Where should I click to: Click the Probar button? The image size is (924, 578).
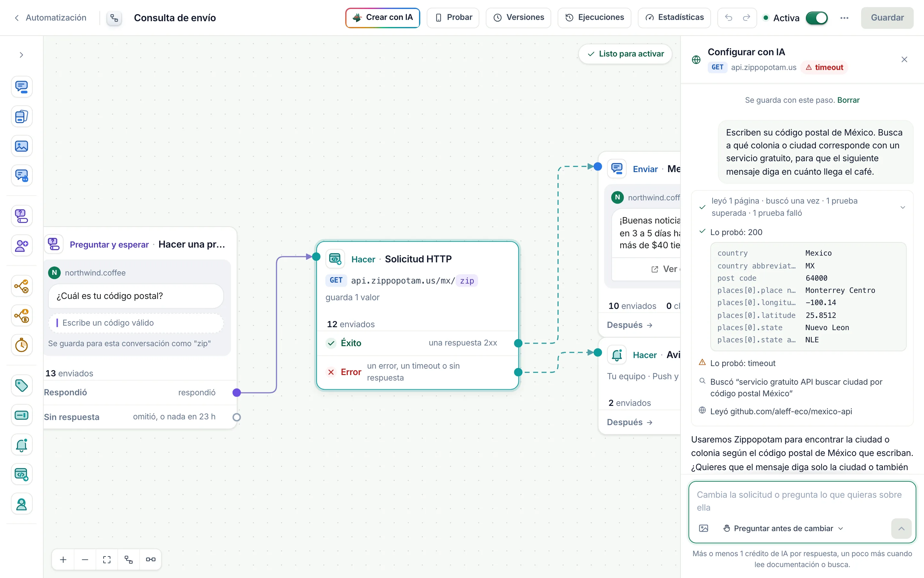pyautogui.click(x=453, y=18)
